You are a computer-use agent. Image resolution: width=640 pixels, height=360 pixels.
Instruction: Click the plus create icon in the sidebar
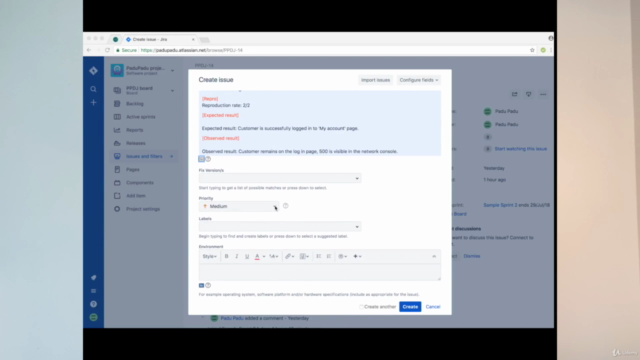point(93,102)
